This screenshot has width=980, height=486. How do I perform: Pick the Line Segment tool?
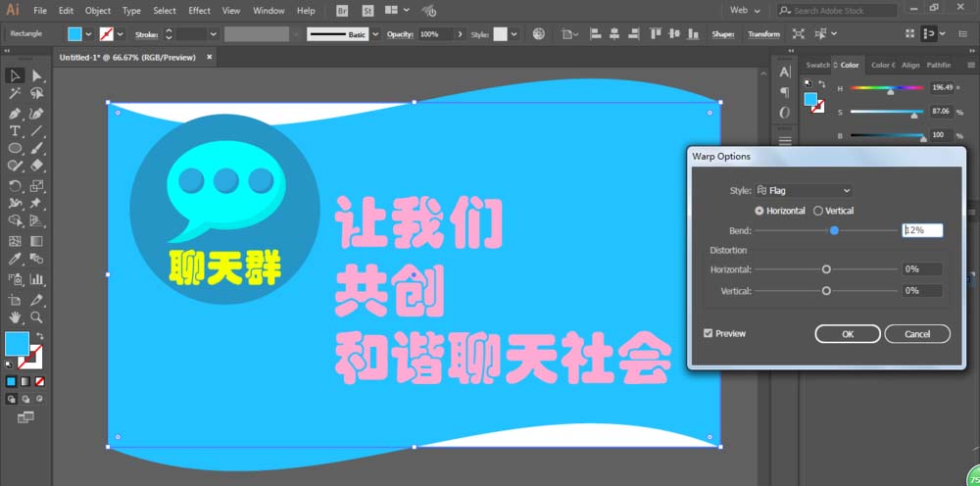(37, 131)
